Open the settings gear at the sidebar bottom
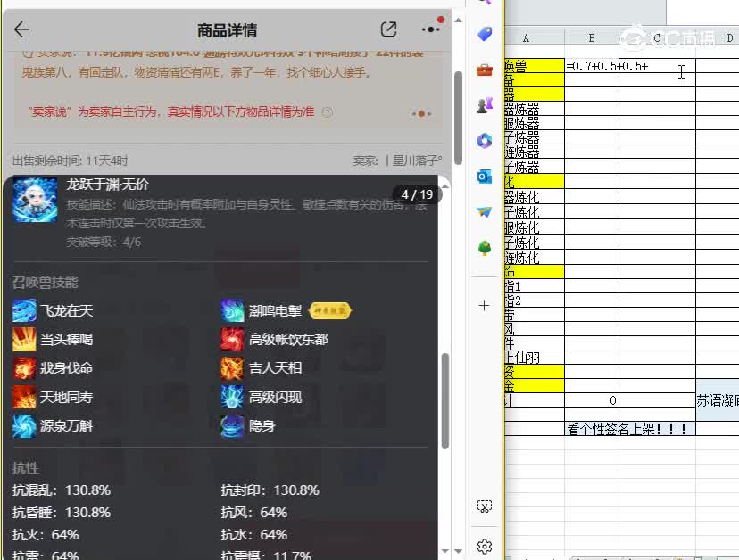Screen dimensions: 739x560 tap(484, 546)
